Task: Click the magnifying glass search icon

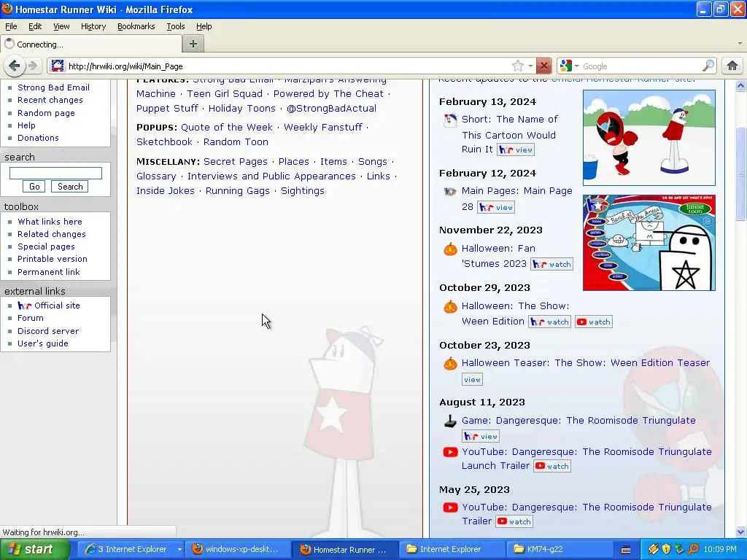Action: 708,66
